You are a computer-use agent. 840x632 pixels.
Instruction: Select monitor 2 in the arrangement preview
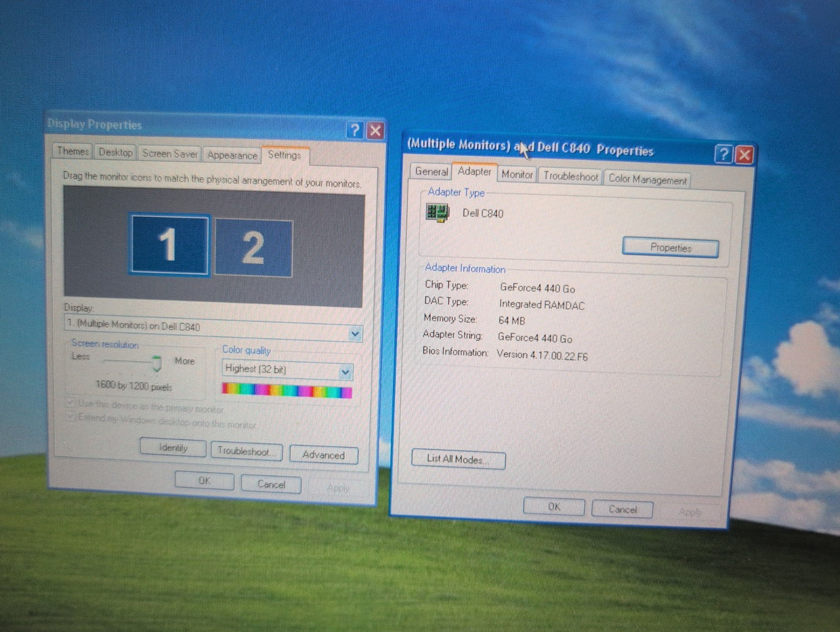[254, 248]
